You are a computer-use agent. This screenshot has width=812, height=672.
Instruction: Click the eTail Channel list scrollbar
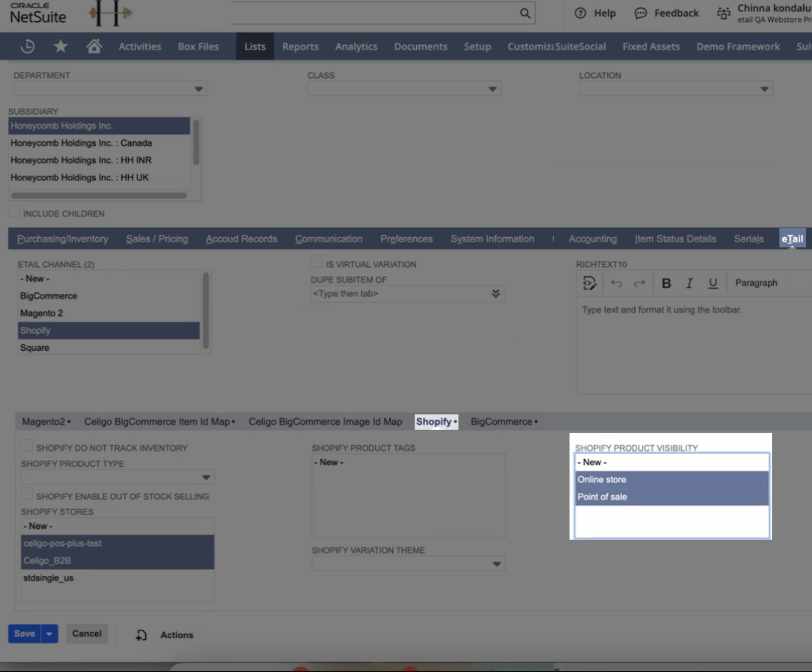(x=206, y=311)
